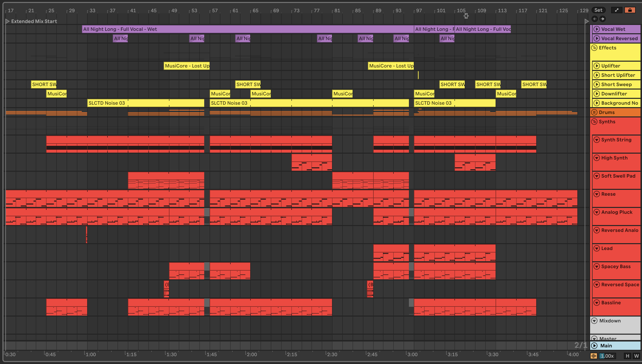Unfold the Main track
642x364 pixels.
coord(594,345)
